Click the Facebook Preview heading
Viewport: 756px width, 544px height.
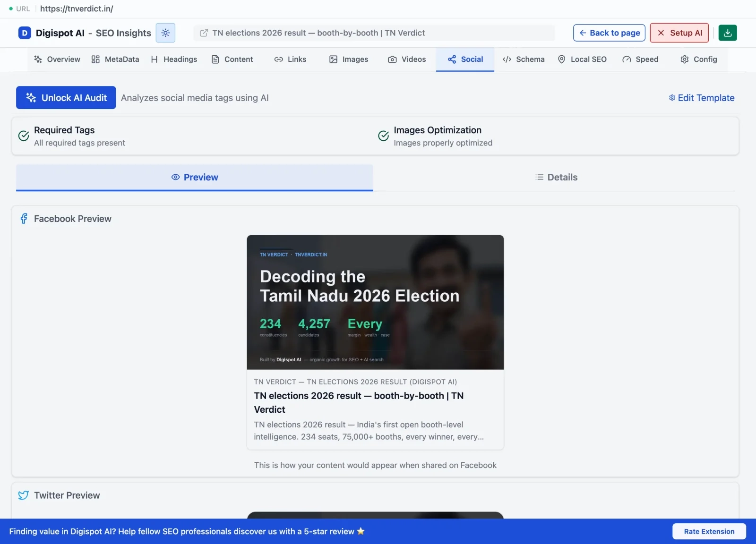(x=73, y=219)
